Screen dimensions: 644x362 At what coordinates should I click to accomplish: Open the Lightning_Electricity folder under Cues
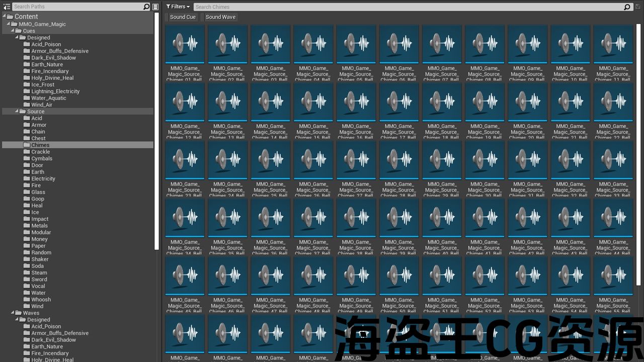tap(55, 92)
